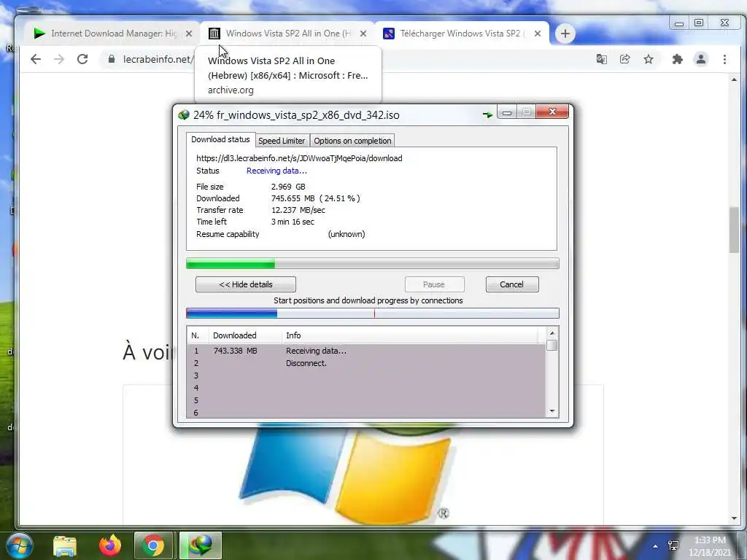This screenshot has height=560, width=747.
Task: Open the Windows Start menu
Action: coord(20,545)
